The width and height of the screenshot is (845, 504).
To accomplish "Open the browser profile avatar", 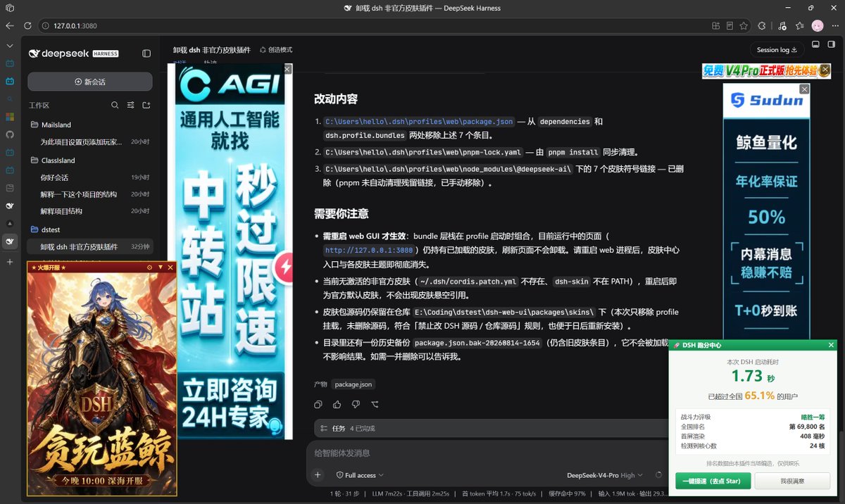I will [818, 26].
